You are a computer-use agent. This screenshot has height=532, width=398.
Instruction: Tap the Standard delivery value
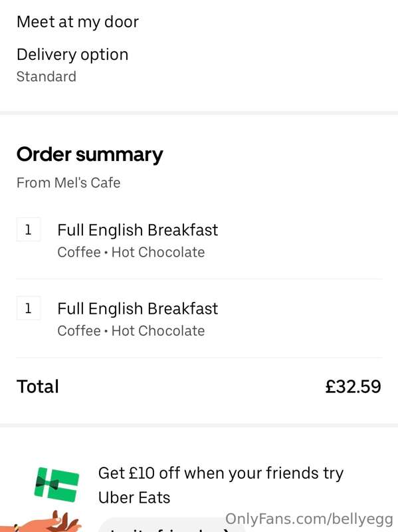[x=47, y=76]
